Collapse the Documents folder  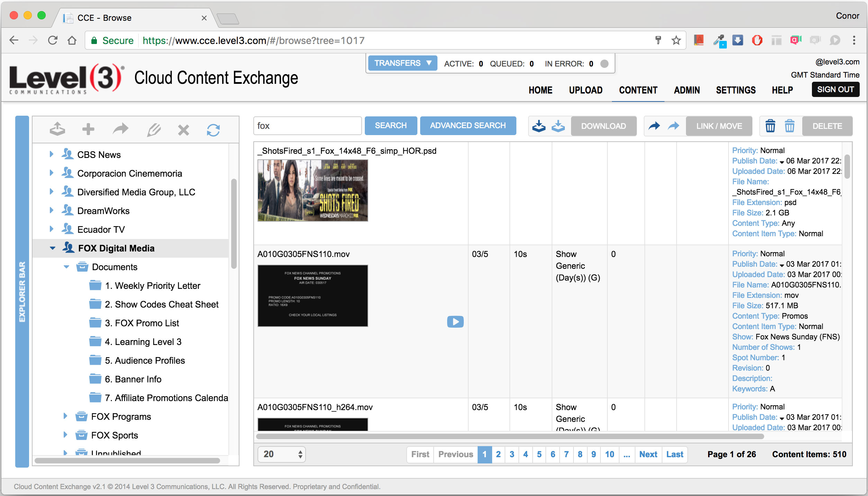[x=66, y=267]
